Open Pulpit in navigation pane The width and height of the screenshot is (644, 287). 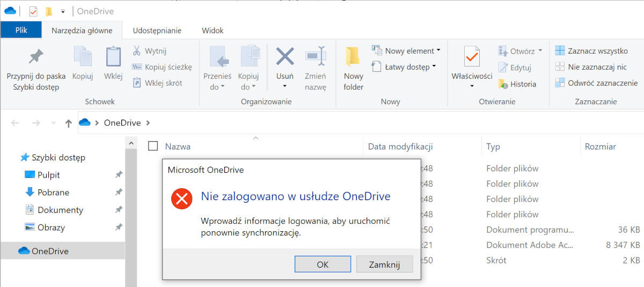[x=42, y=175]
